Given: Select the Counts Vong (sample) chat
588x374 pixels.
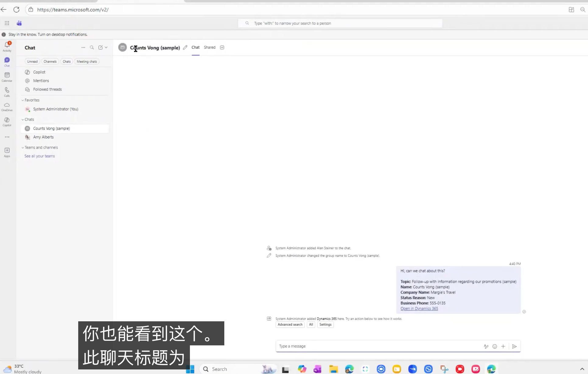Looking at the screenshot, I should (x=65, y=129).
